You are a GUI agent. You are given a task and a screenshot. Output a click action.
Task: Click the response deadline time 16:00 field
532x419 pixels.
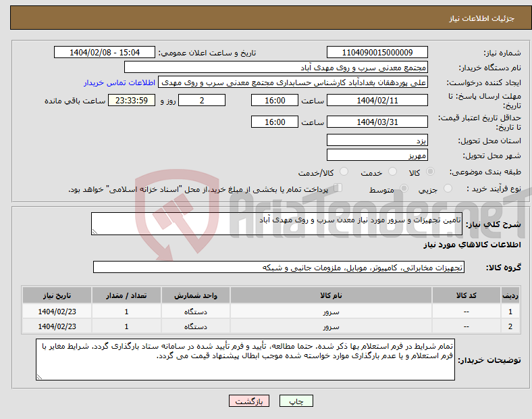pos(275,100)
